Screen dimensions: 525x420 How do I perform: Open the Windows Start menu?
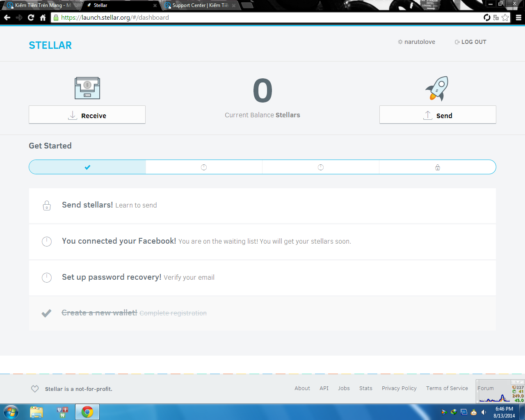point(11,412)
